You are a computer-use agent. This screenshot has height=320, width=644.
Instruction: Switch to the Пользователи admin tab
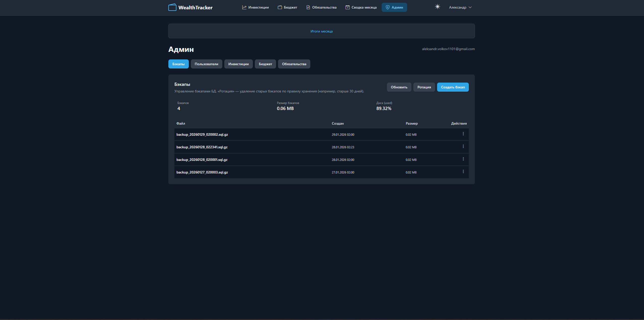pos(206,64)
